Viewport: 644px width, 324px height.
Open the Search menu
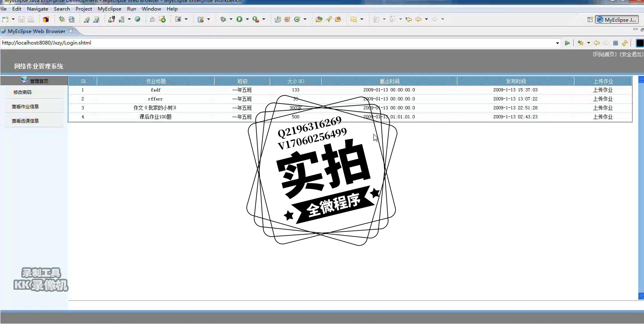pyautogui.click(x=62, y=9)
